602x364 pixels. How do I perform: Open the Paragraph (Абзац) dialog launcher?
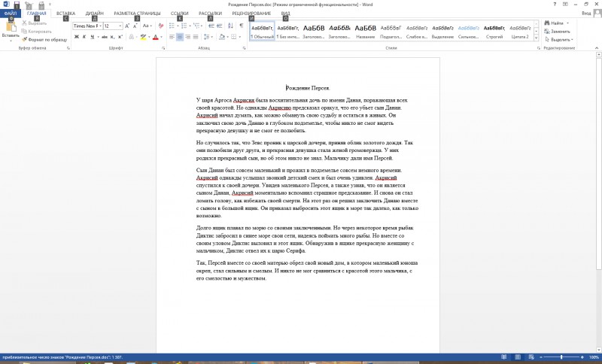pyautogui.click(x=244, y=48)
